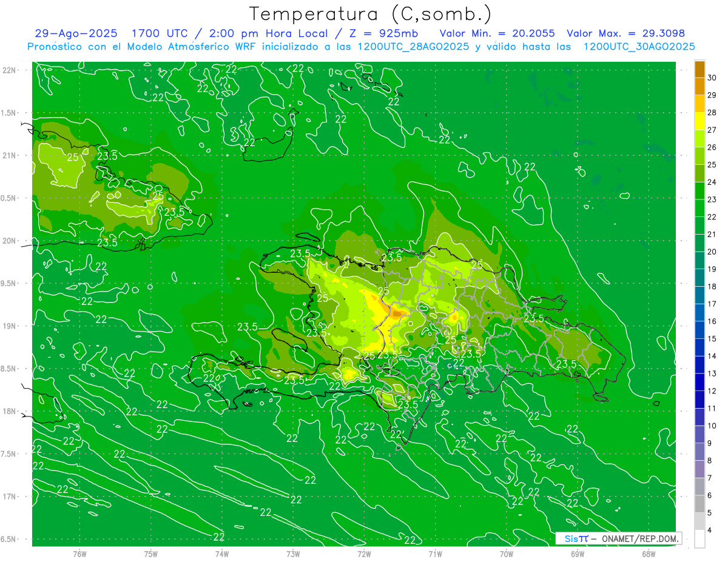Click the teal legend swatch between 18 and 19
The image size is (728, 562).
coord(699,278)
